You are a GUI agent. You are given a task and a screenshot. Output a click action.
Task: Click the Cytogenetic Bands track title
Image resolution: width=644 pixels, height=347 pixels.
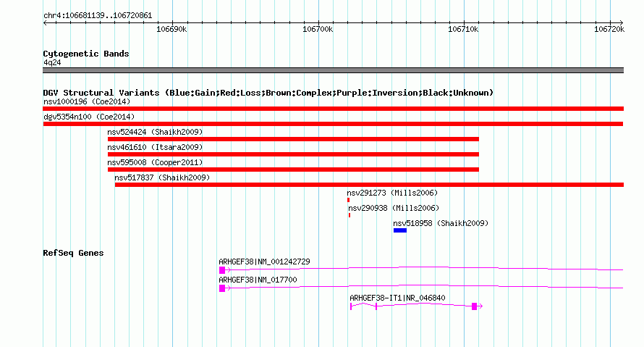coord(86,54)
